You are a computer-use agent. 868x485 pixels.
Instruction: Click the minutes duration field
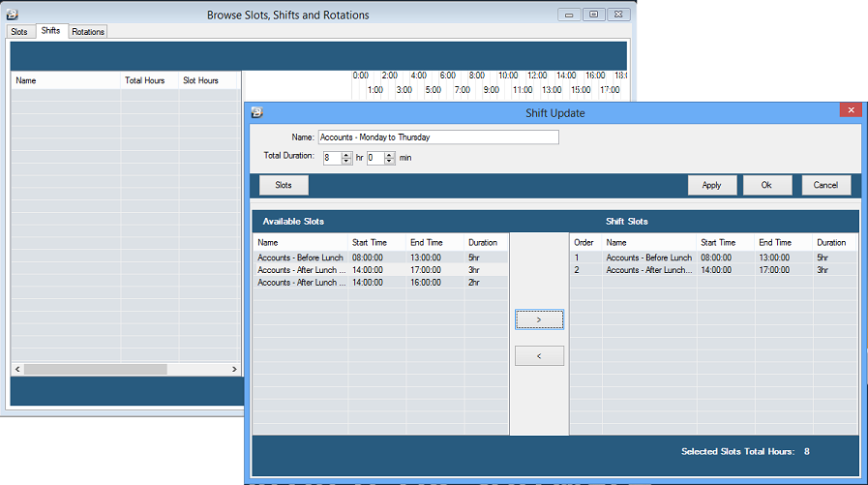click(375, 158)
